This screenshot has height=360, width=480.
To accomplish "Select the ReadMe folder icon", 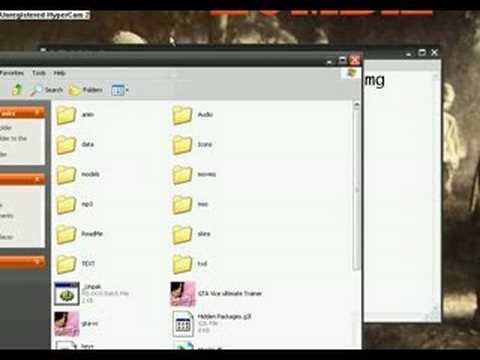I will [66, 234].
